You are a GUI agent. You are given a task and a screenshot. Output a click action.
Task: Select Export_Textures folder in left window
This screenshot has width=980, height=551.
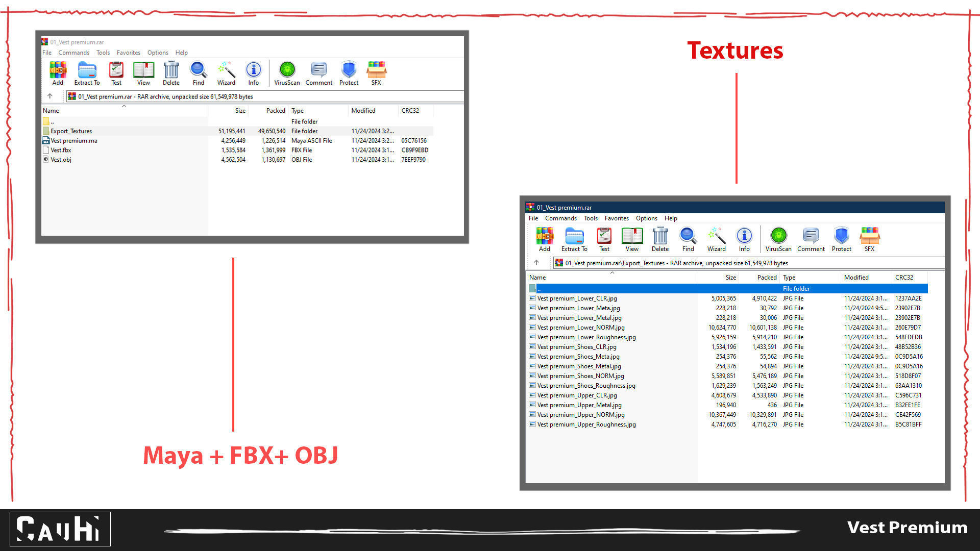(x=71, y=131)
